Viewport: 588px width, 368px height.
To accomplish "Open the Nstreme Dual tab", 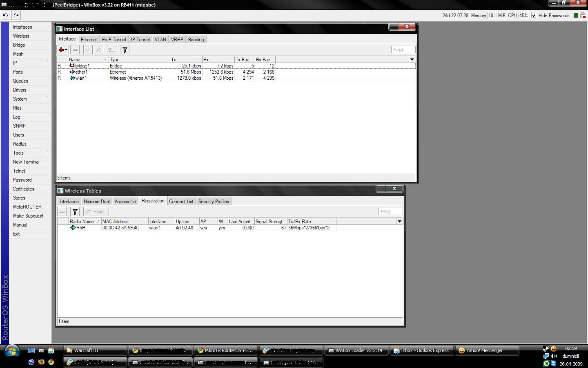I will (96, 202).
